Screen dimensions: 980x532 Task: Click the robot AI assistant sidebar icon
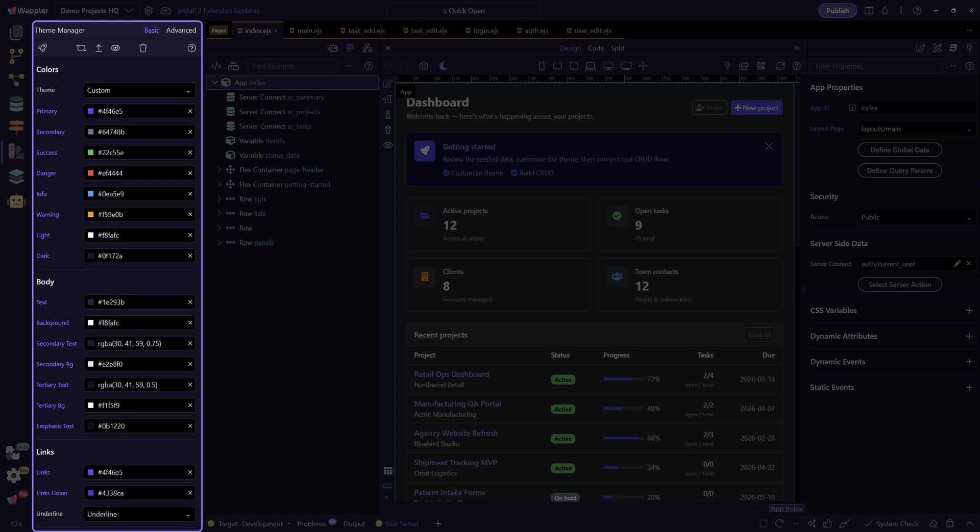coord(16,201)
